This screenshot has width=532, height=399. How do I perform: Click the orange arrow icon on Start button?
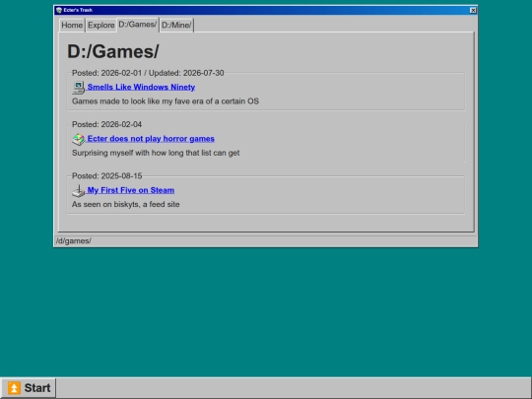(x=14, y=388)
